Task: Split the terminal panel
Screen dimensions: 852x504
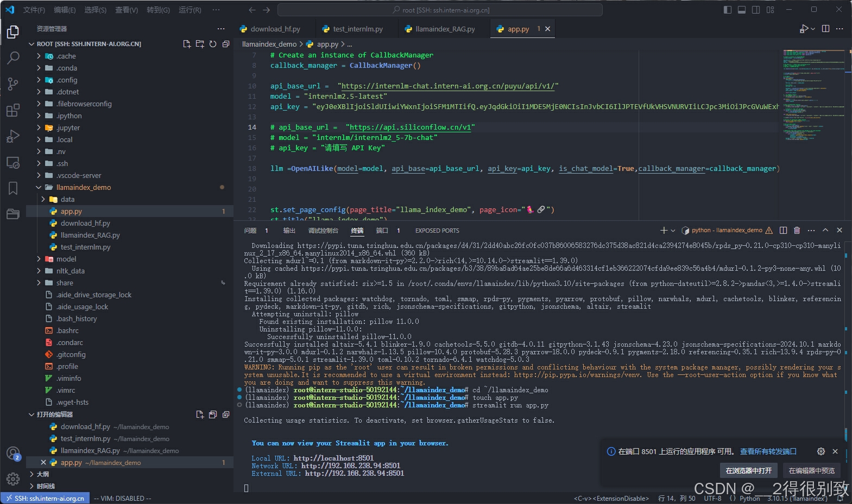Action: (x=783, y=230)
